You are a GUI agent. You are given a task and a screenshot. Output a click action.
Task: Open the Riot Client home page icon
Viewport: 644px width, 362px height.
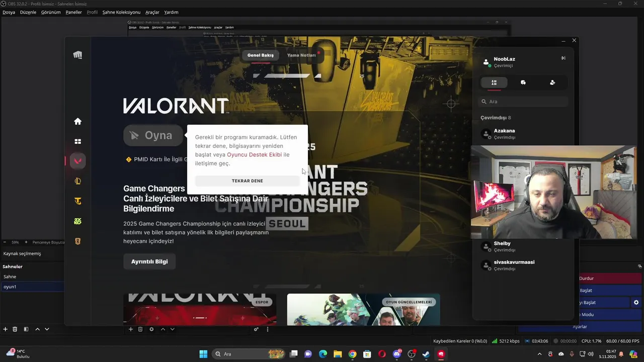pos(77,121)
